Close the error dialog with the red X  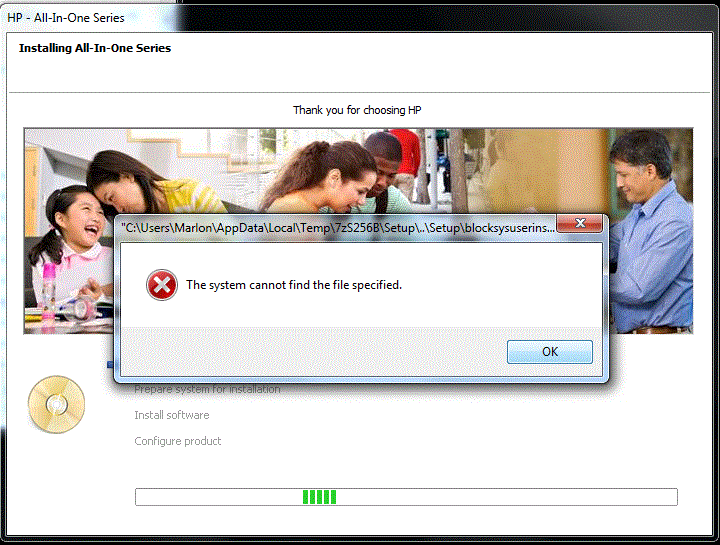pyautogui.click(x=579, y=226)
